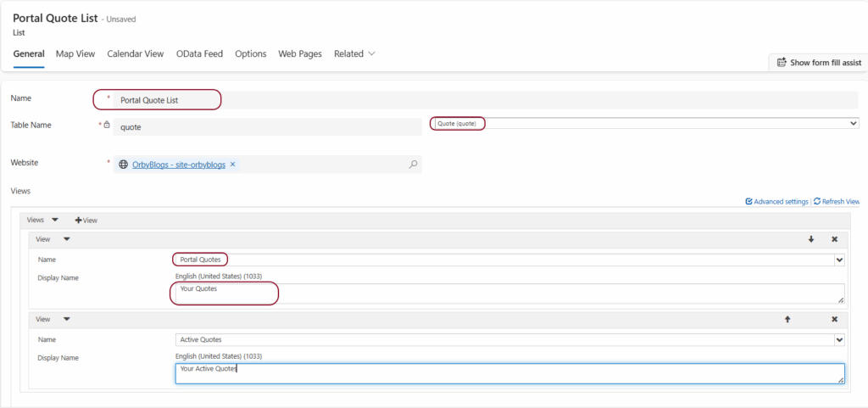Click the Table Name quote field
The image size is (868, 408).
pos(267,126)
